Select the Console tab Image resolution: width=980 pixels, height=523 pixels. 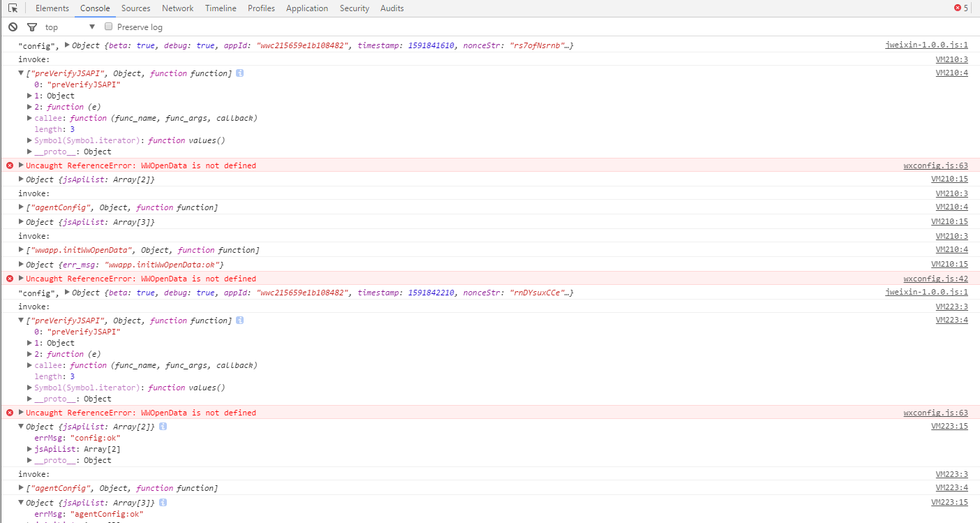[95, 8]
